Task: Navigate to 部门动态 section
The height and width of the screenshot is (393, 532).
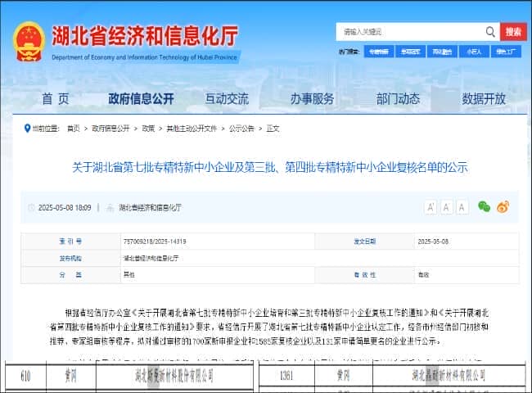Action: (x=398, y=99)
